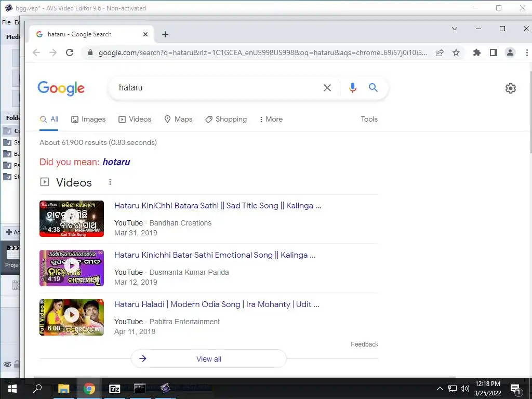Viewport: 532px width, 399px height.
Task: Share this page from address bar
Action: 440,52
